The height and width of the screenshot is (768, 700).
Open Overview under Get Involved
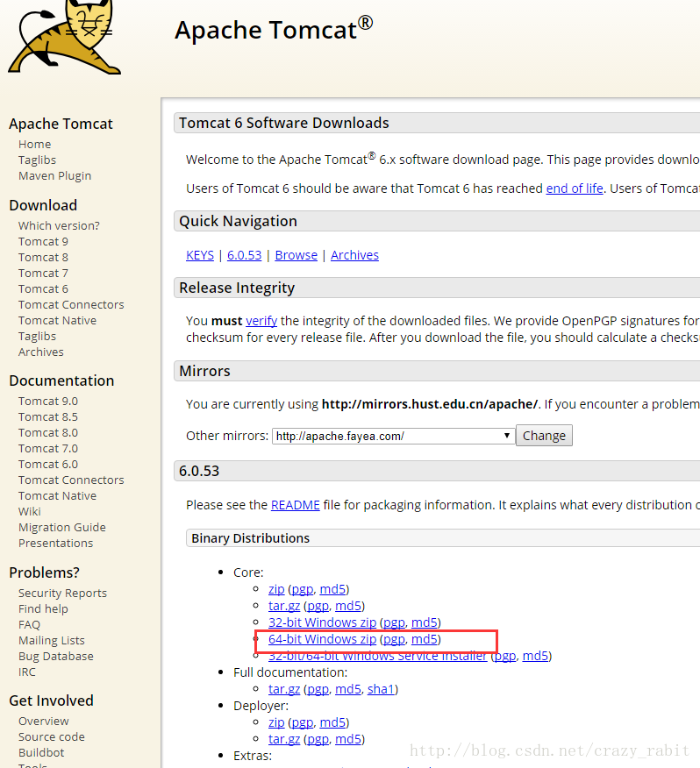(44, 722)
